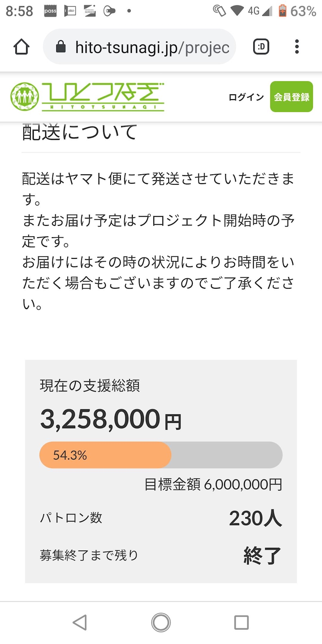Tap the lock icon in address bar
Screen dimensions: 322x644
61,47
